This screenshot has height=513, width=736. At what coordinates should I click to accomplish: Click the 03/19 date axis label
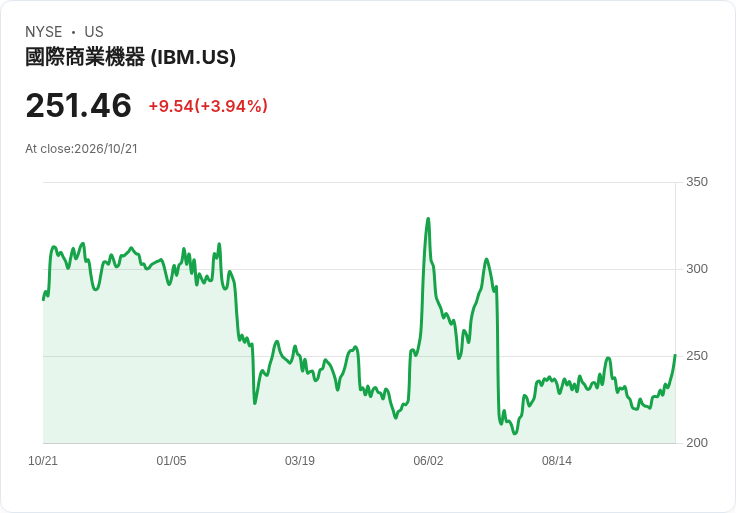point(299,461)
